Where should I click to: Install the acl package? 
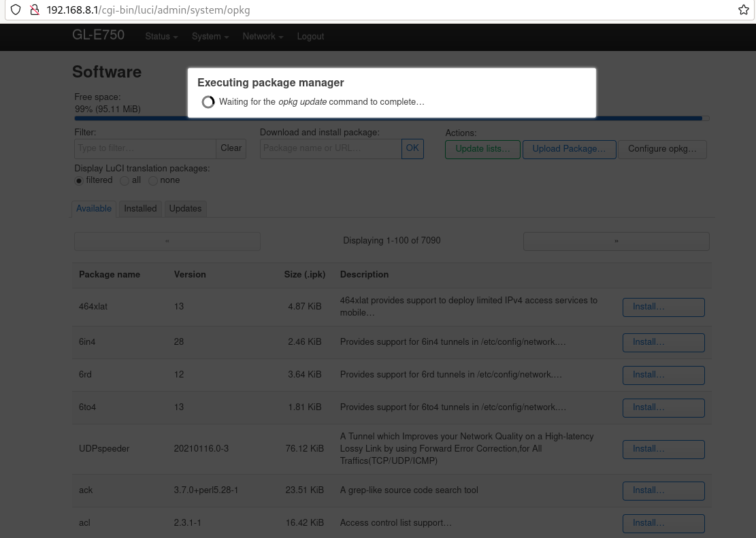[x=663, y=524]
